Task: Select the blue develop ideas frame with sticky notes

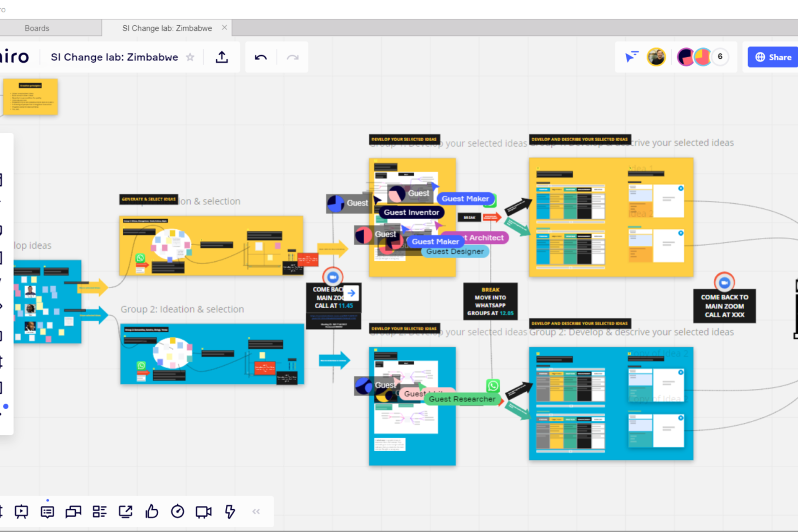Action: pos(47,302)
